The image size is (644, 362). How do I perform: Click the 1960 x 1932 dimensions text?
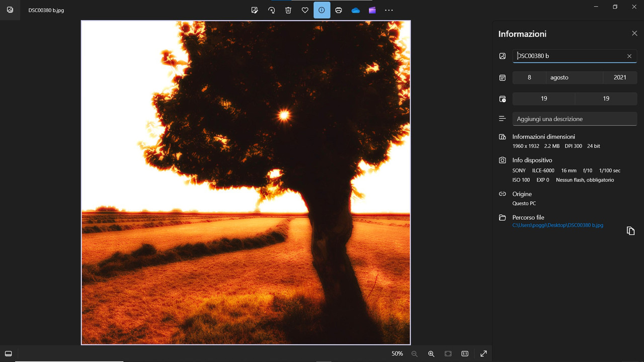526,146
